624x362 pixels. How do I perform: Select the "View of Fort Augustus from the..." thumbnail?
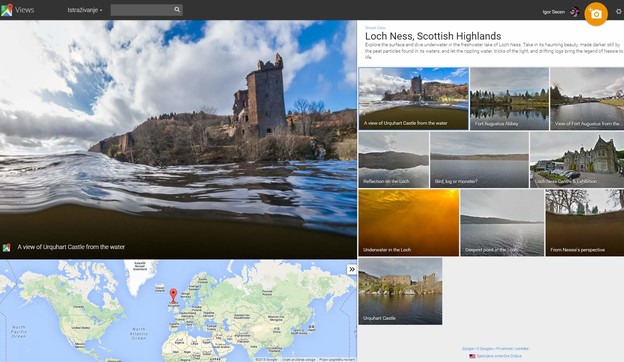pyautogui.click(x=587, y=99)
